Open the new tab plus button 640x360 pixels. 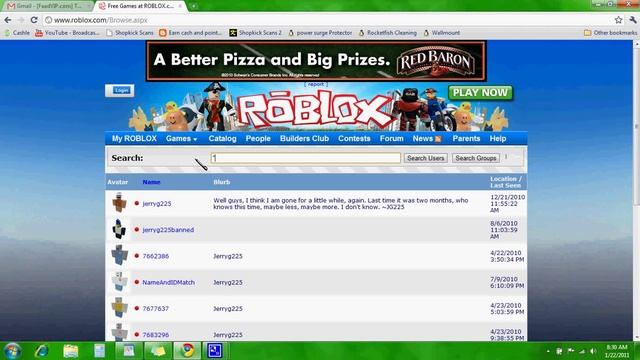pos(193,6)
